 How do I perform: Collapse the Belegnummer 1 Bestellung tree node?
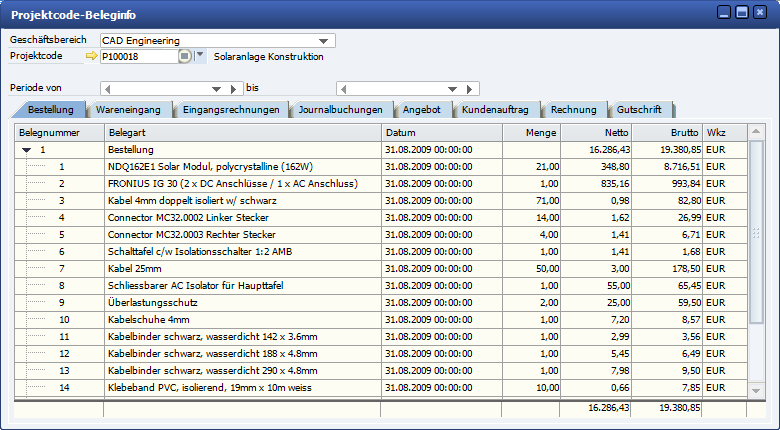tap(27, 150)
